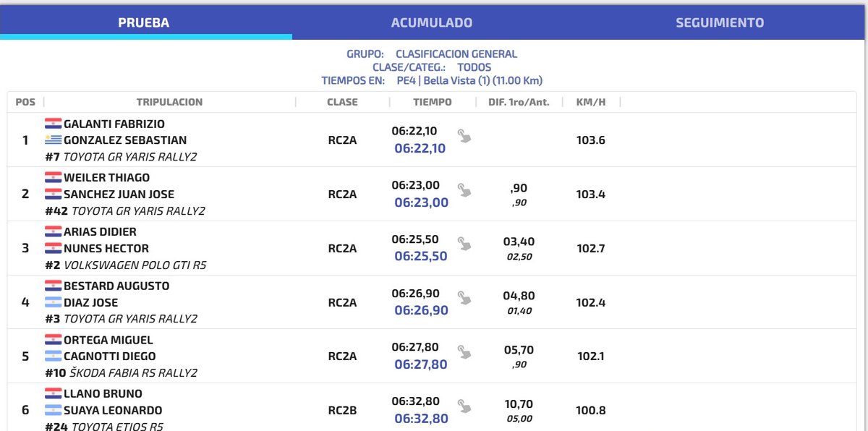Open the ACUMULADO tab
Screen dimensions: 868x431
432,22
